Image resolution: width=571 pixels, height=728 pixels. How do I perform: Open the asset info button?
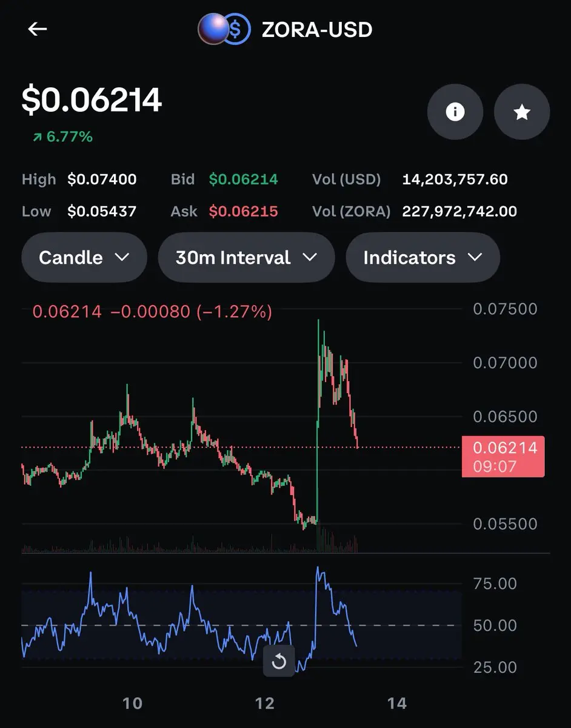click(455, 112)
